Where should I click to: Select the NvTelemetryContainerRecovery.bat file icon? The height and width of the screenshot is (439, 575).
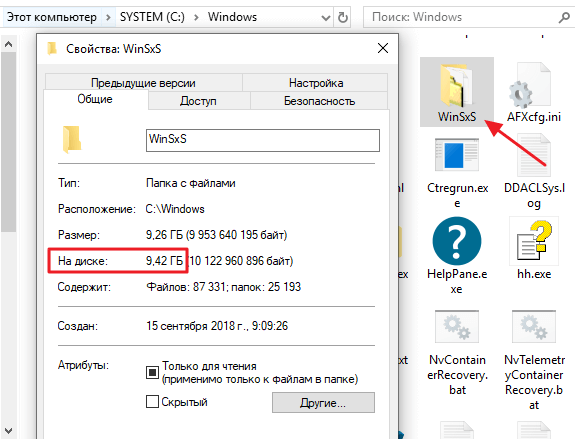[x=534, y=326]
